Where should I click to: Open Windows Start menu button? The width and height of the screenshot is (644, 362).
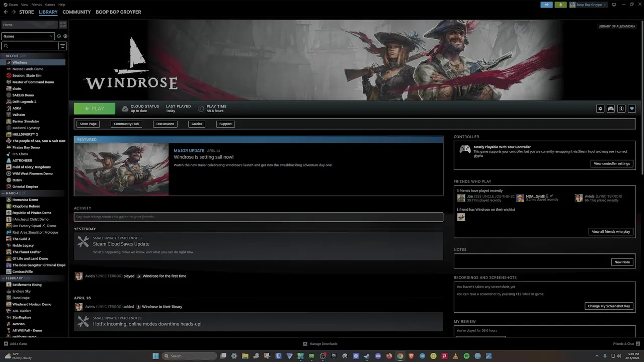click(155, 356)
